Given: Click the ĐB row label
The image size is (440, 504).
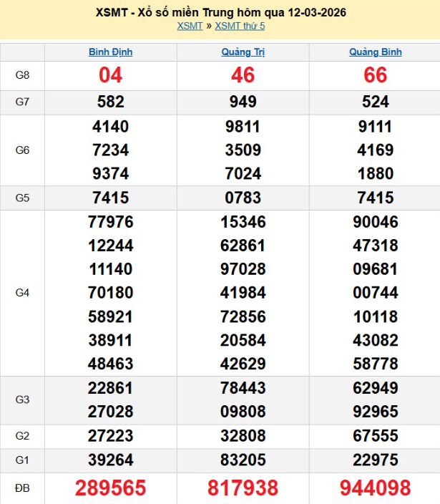Looking at the screenshot, I should click(x=22, y=488).
